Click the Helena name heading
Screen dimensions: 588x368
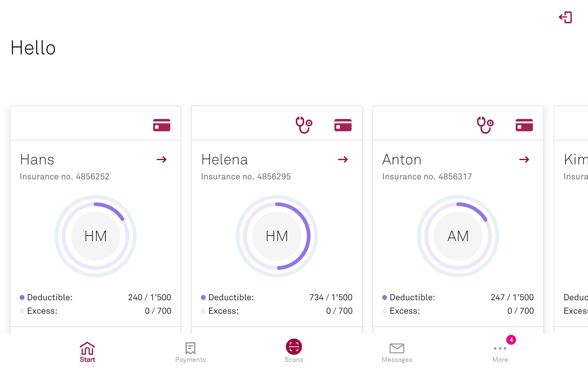(224, 159)
